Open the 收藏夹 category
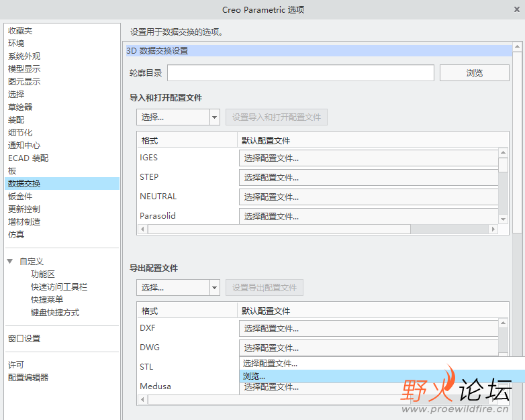The height and width of the screenshot is (420, 525). [x=20, y=31]
